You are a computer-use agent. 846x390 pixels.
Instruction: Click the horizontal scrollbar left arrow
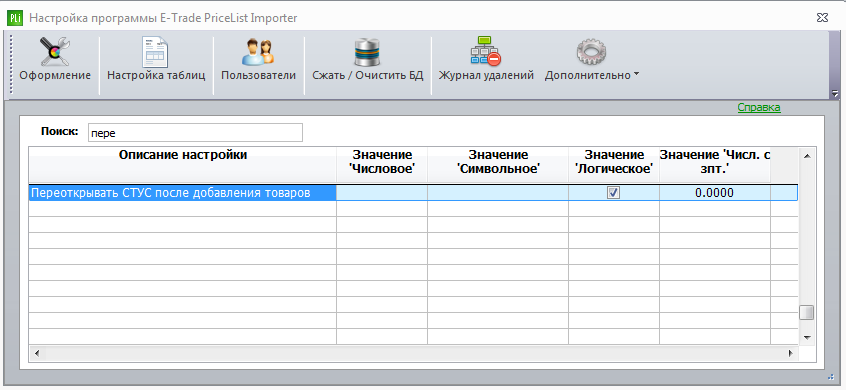point(37,354)
